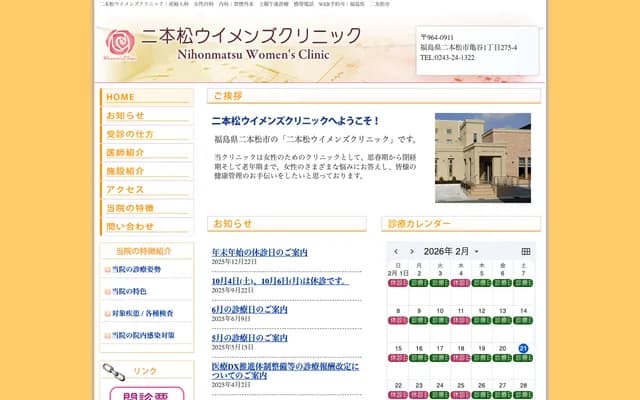Switch calendar layout with the grid icon

point(526,251)
